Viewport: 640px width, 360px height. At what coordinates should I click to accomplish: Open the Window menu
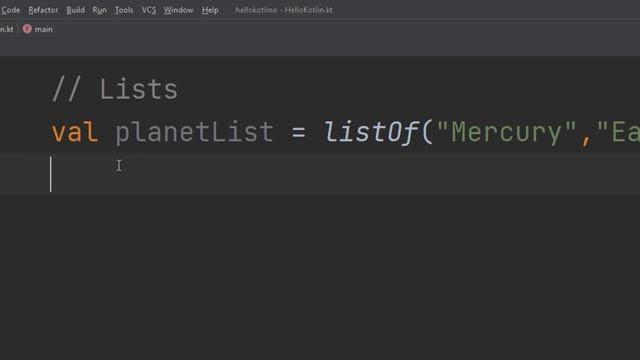[178, 10]
